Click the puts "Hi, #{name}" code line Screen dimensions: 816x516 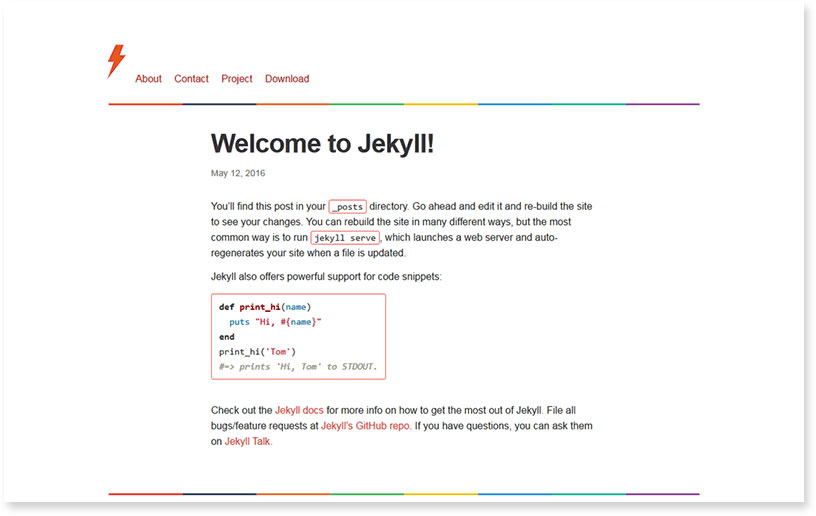(x=275, y=322)
